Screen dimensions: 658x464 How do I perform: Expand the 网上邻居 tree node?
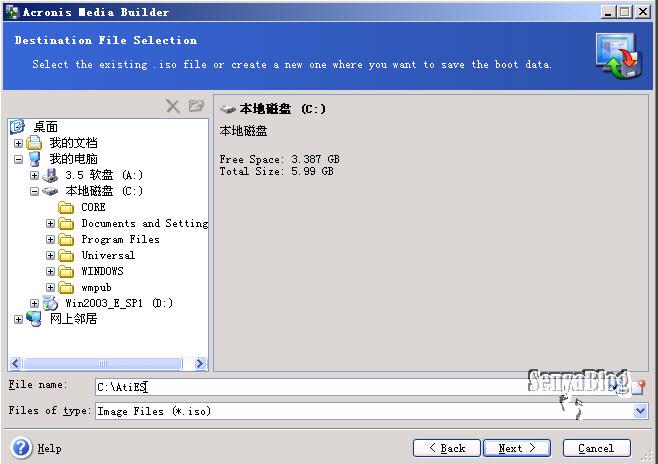[18, 319]
